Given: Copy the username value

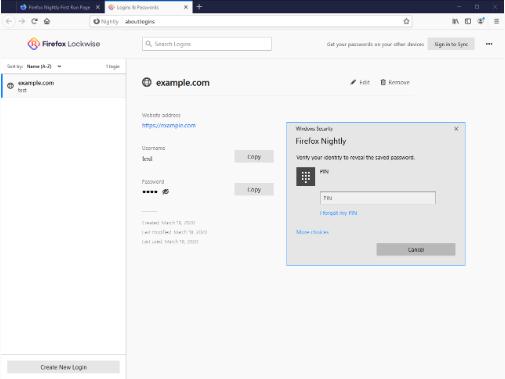Looking at the screenshot, I should click(254, 157).
